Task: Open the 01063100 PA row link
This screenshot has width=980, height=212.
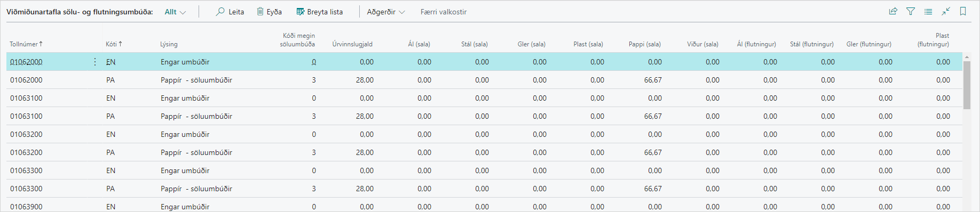Action: click(26, 116)
